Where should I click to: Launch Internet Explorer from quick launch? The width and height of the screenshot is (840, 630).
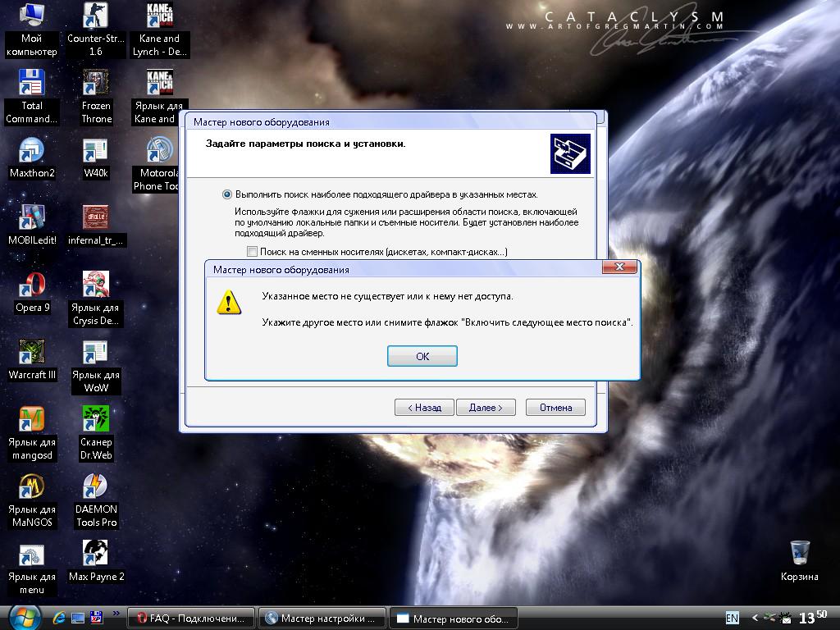[59, 619]
